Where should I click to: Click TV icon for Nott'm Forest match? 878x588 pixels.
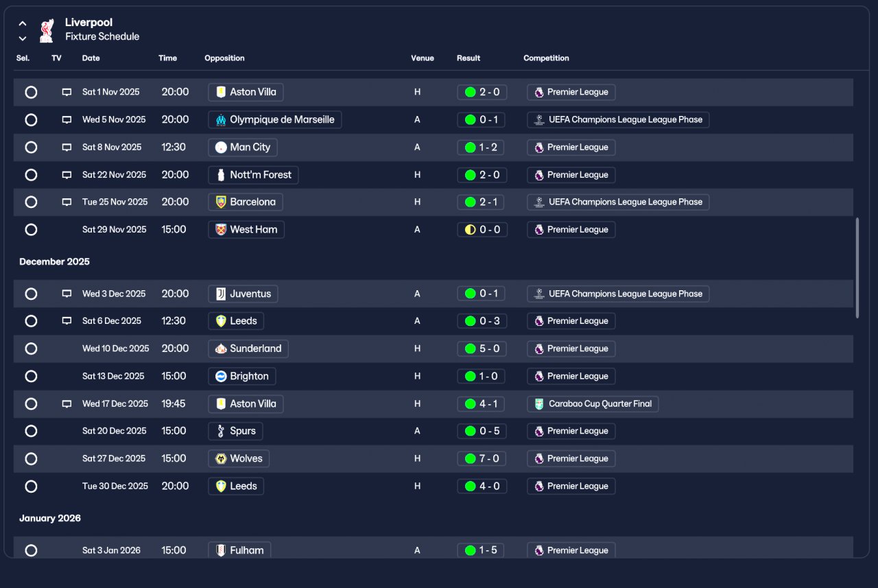click(x=67, y=175)
